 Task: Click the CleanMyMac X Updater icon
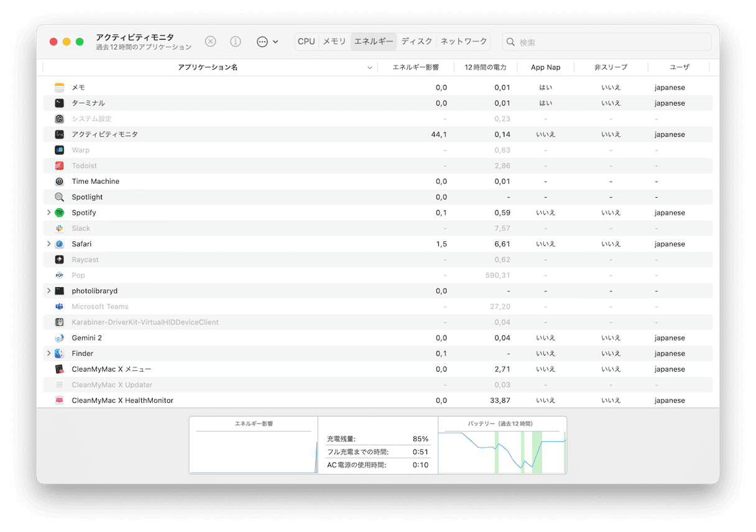coord(59,385)
